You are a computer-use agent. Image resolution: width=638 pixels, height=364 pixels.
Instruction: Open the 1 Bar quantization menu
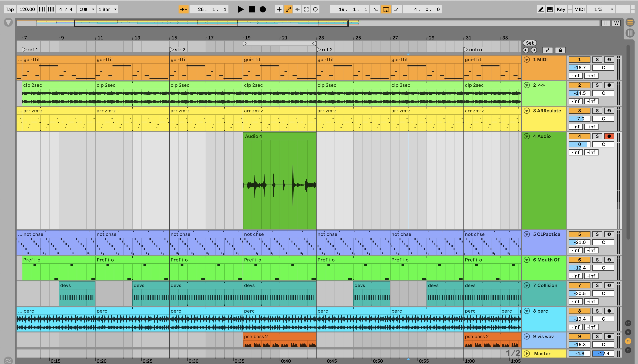pyautogui.click(x=107, y=9)
